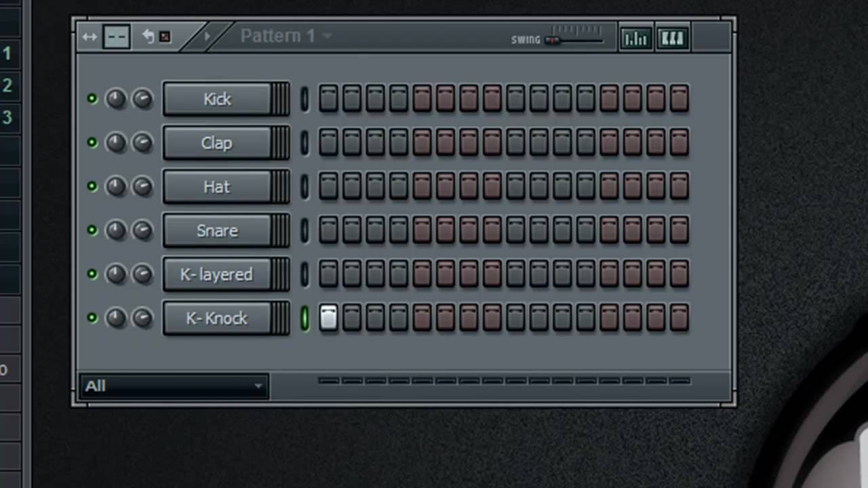Select the Clap channel selector light
The width and height of the screenshot is (868, 488).
pyautogui.click(x=304, y=143)
